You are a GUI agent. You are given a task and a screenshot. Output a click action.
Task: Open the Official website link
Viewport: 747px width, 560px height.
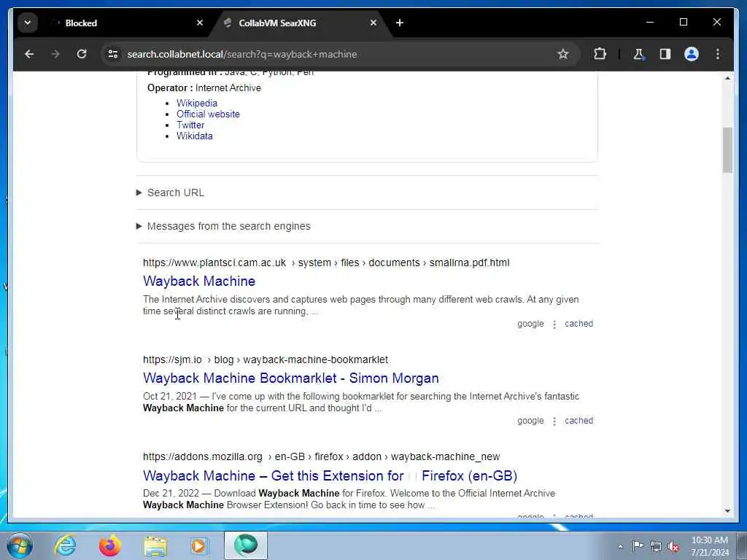click(x=208, y=114)
